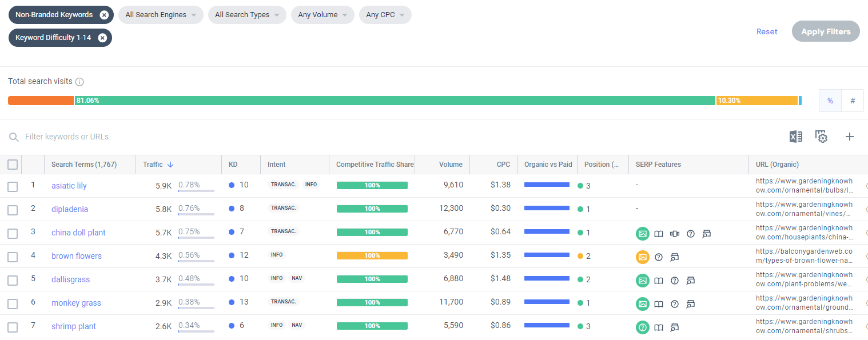The height and width of the screenshot is (340, 868).
Task: Sort by Volume column header
Action: pyautogui.click(x=451, y=165)
